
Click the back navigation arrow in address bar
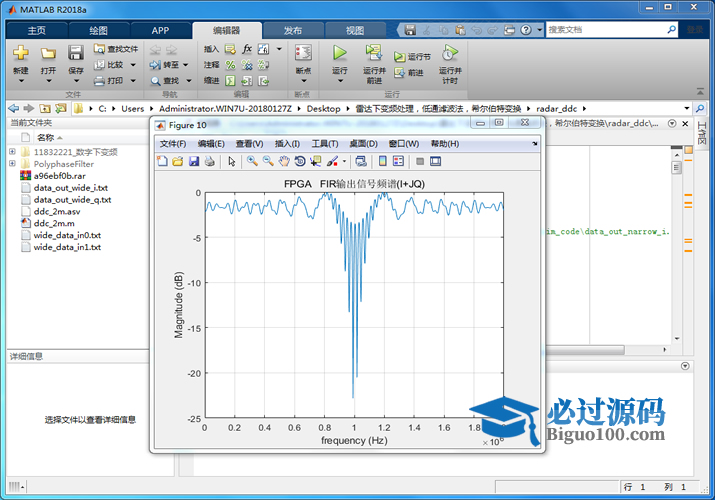[x=14, y=108]
